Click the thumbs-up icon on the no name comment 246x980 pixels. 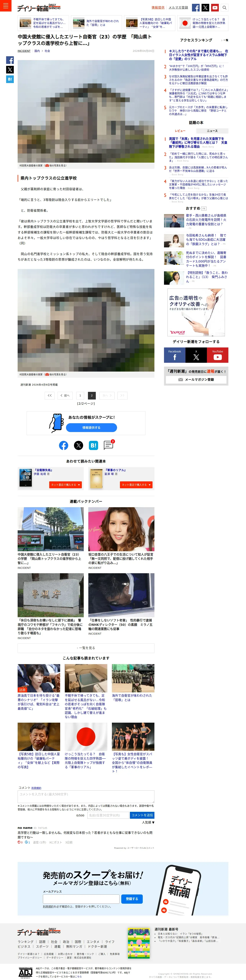19,842
